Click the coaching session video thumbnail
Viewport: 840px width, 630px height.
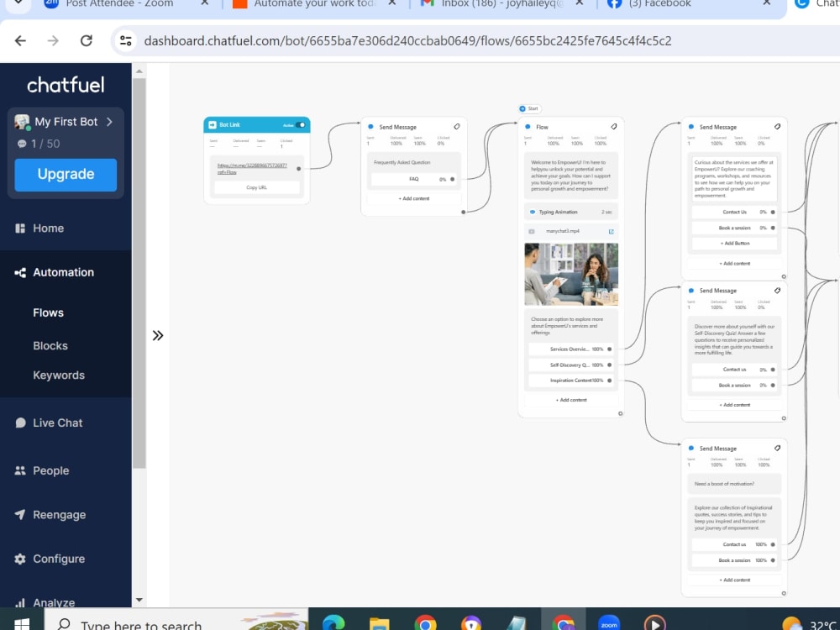(571, 275)
